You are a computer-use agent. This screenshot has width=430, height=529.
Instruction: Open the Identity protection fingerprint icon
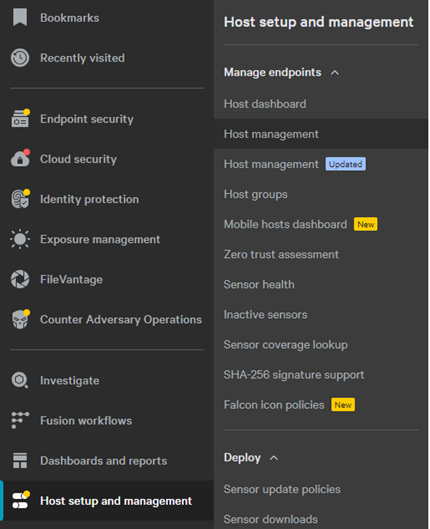(20, 199)
